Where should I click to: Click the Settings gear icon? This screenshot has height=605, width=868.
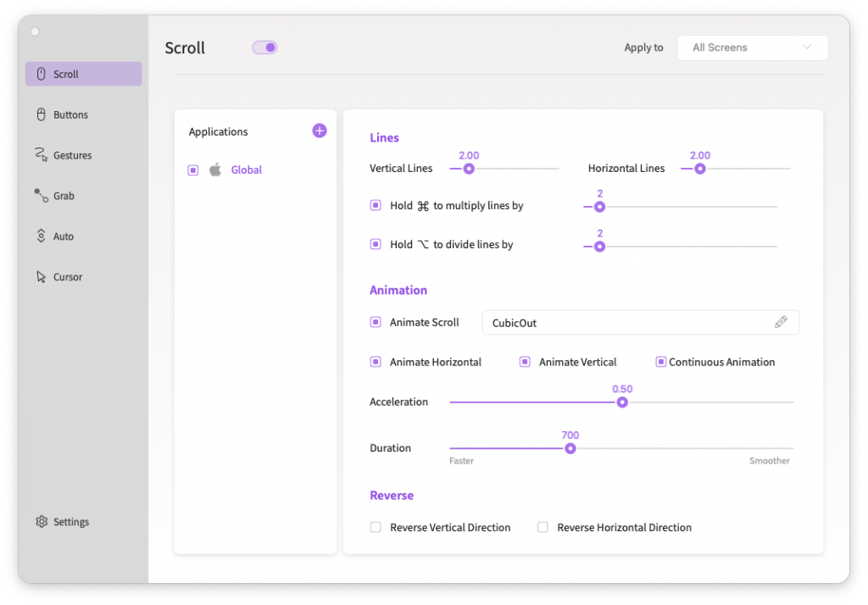[42, 521]
